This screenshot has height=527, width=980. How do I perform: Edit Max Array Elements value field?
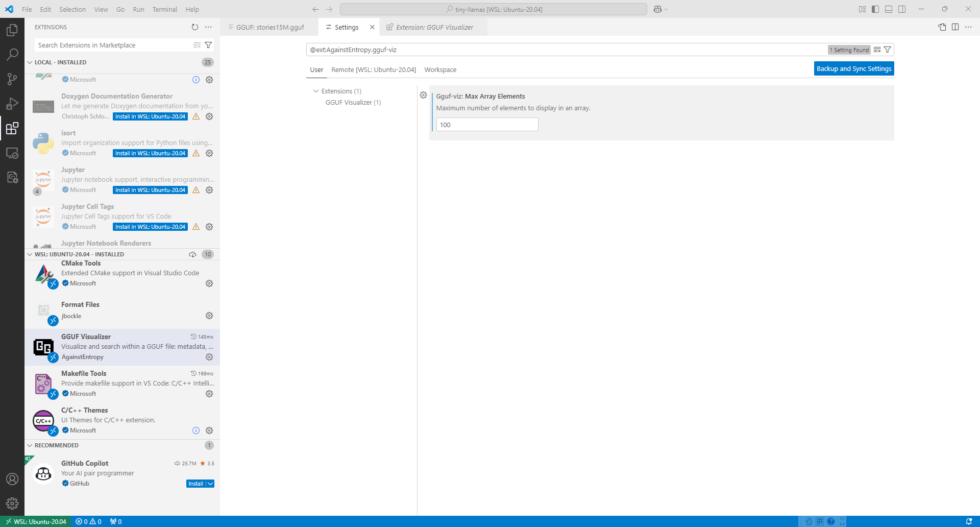[x=487, y=125]
